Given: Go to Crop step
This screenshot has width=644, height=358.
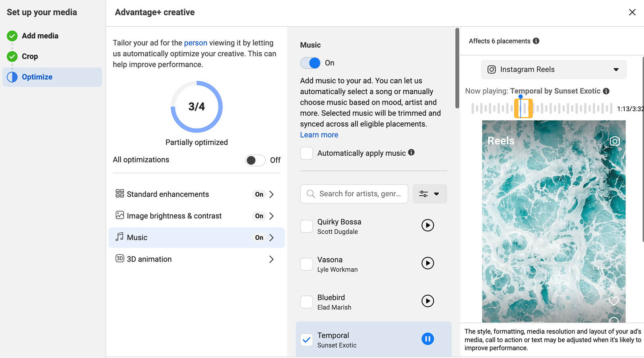Looking at the screenshot, I should tap(30, 56).
